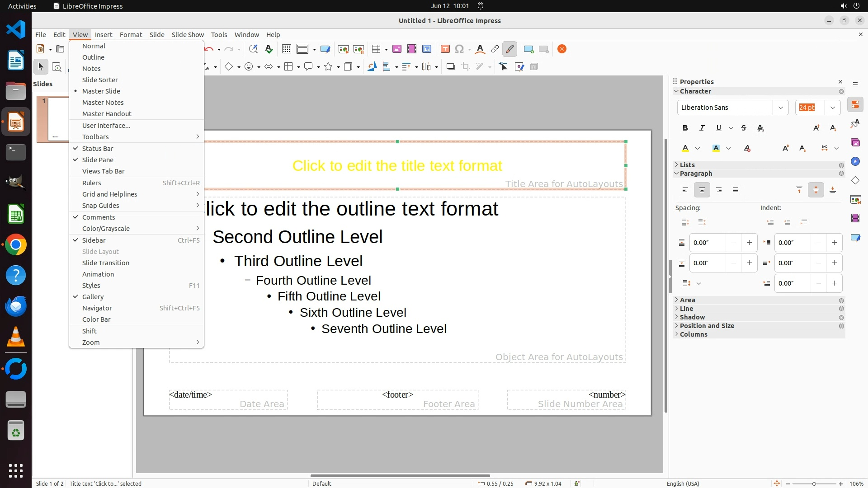Viewport: 868px width, 488px height.
Task: Click the Bold formatting icon
Action: 685,128
